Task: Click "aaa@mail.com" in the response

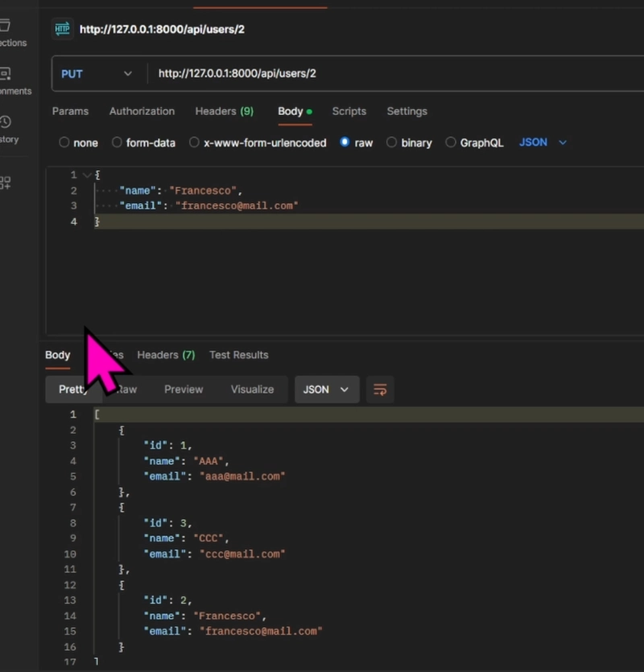Action: tap(242, 476)
